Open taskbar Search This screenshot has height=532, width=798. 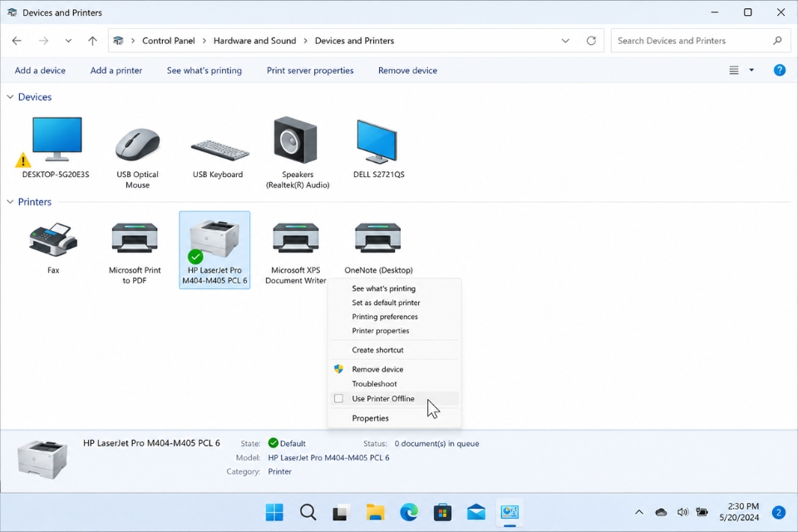[308, 512]
